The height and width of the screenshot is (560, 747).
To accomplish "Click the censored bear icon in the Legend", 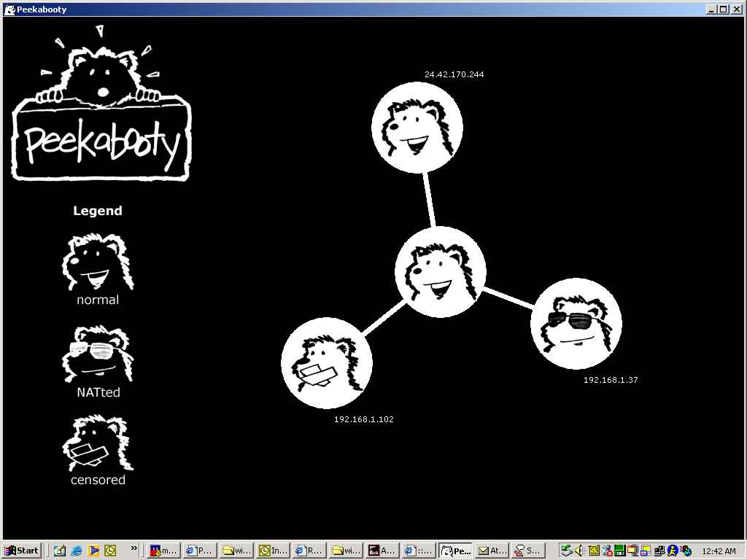I will [98, 443].
